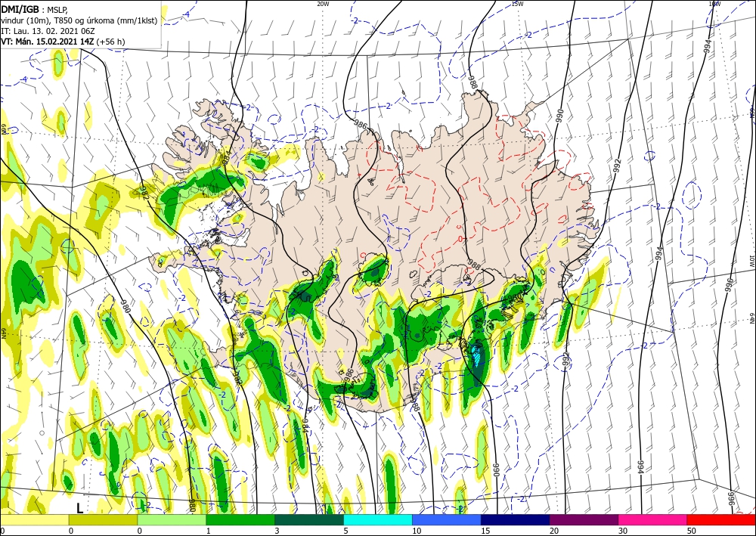
Task: Click the legend value 30
Action: coord(623,531)
